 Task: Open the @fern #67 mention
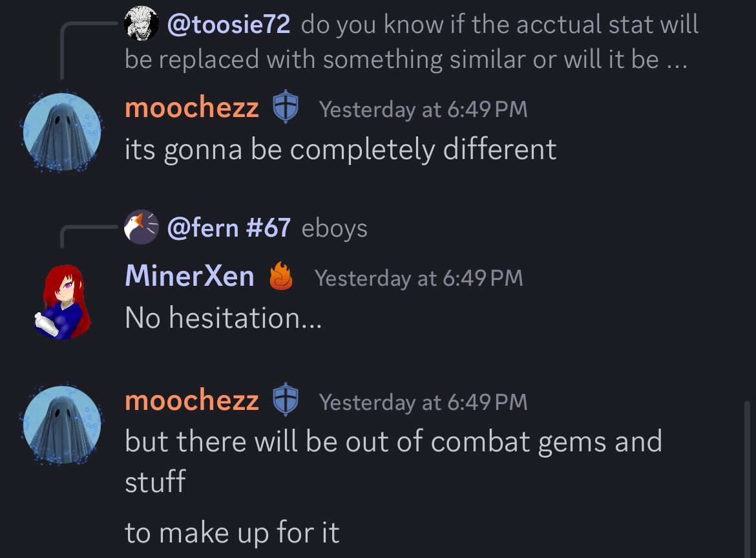click(229, 228)
